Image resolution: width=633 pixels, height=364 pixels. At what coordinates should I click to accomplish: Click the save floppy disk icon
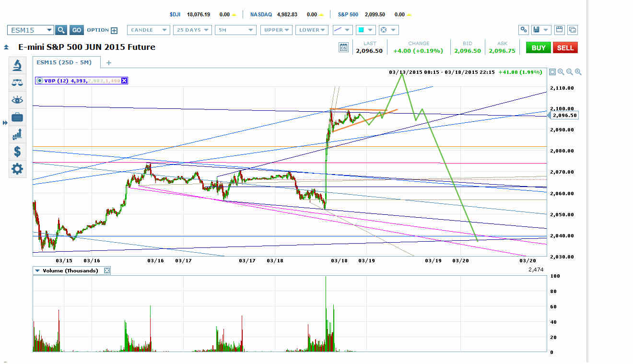[538, 30]
